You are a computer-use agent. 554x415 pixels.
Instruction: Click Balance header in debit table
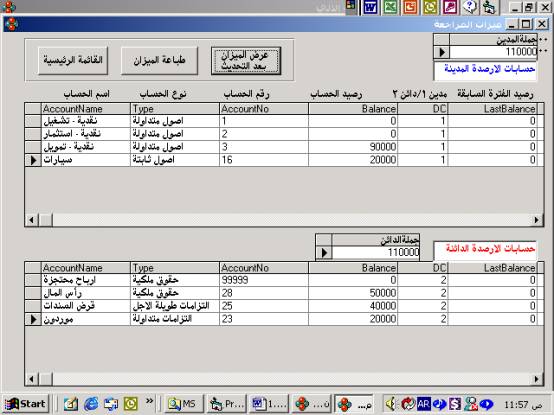click(353, 109)
